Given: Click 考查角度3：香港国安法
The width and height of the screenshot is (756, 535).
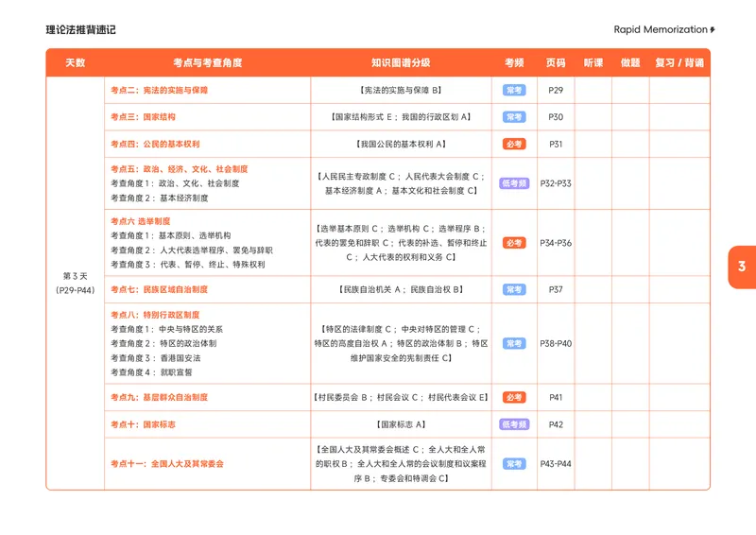Looking at the screenshot, I should (x=155, y=358).
